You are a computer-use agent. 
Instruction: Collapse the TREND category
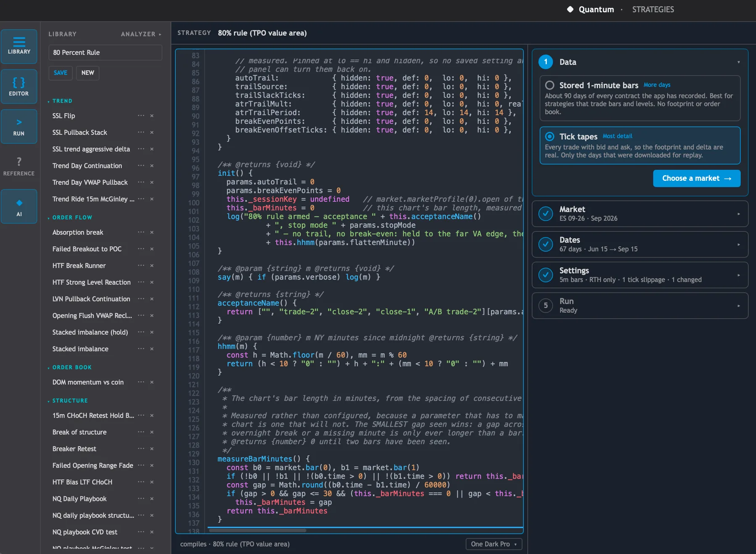coord(60,101)
